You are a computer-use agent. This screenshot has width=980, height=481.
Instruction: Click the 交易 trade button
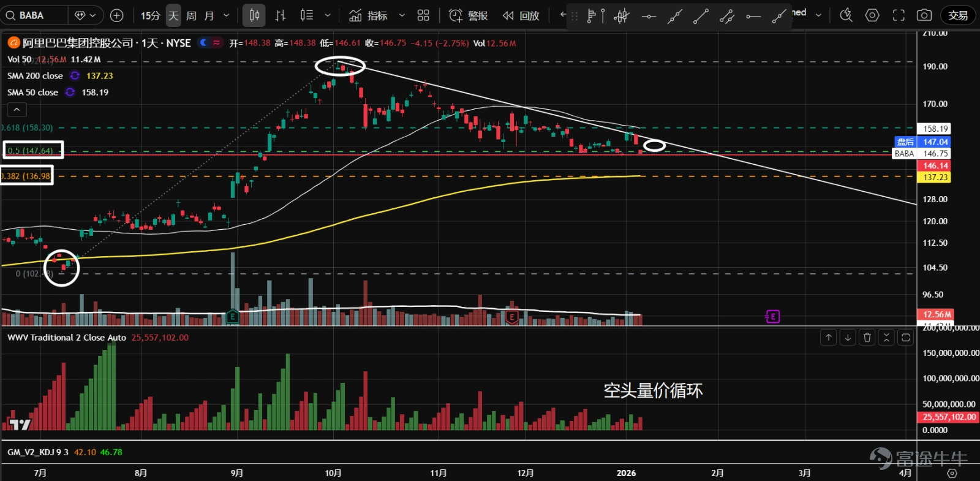[x=958, y=15]
